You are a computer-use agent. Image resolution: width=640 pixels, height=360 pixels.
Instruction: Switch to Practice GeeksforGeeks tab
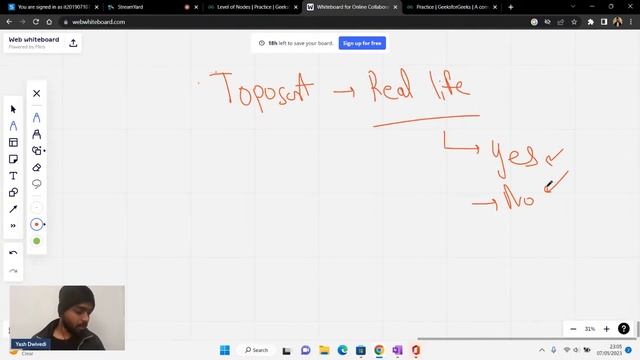[452, 7]
